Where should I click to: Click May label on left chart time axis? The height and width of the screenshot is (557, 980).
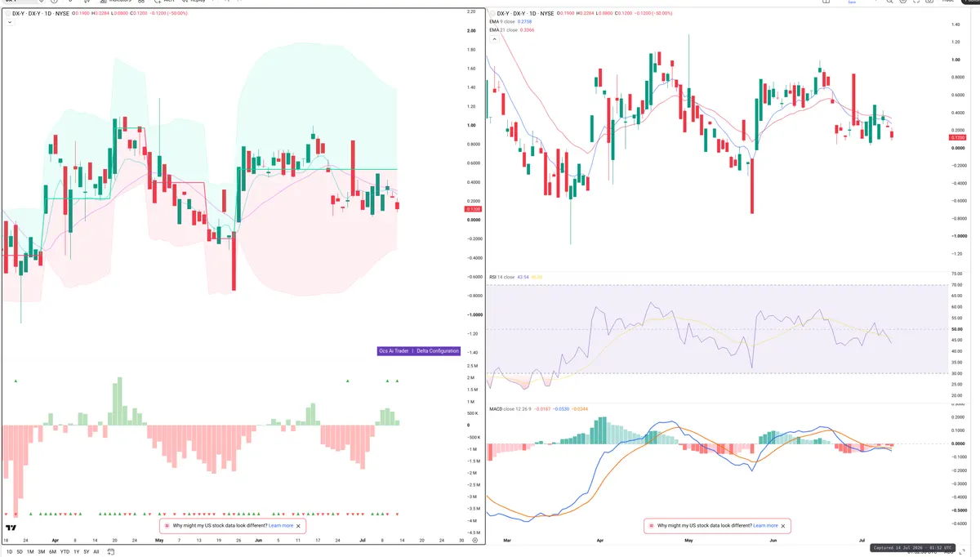(159, 541)
